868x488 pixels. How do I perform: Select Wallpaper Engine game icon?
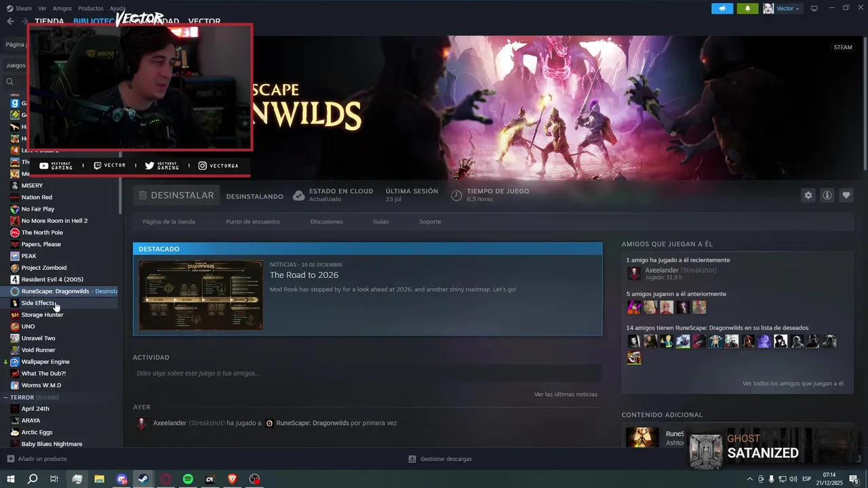[15, 362]
